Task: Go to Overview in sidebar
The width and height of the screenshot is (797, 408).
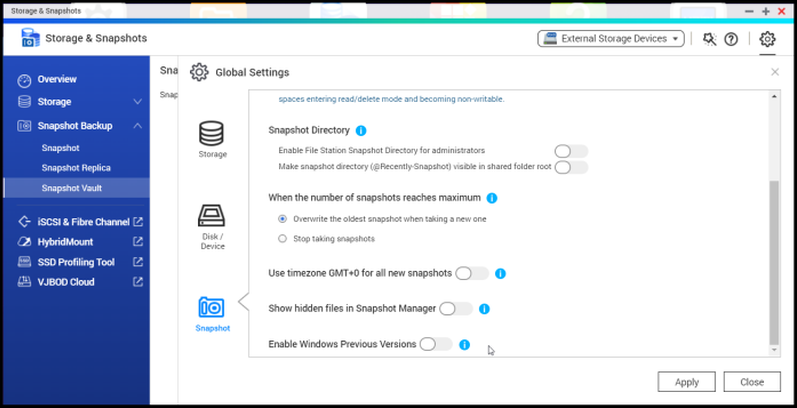Action: [57, 79]
